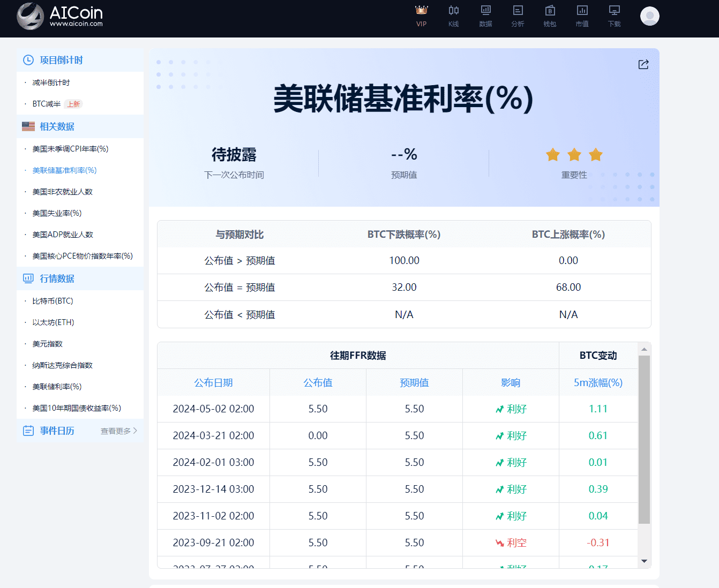Viewport: 719px width, 588px height.
Task: Click the third importance star
Action: pos(596,155)
